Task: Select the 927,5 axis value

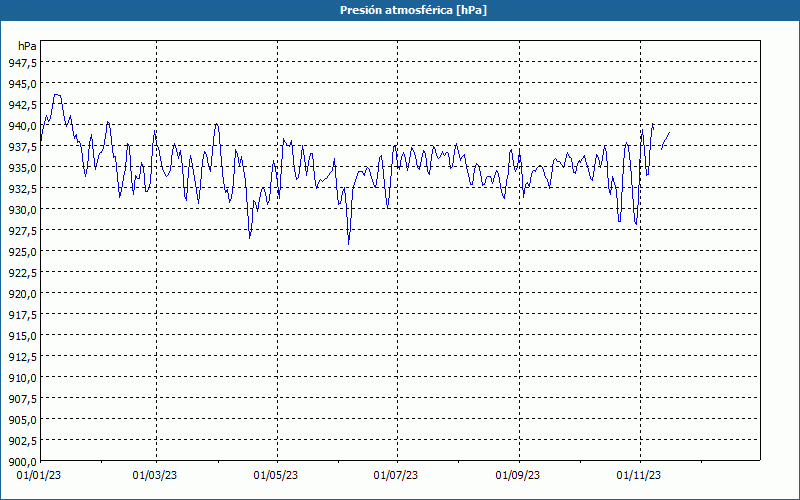Action: coord(22,231)
